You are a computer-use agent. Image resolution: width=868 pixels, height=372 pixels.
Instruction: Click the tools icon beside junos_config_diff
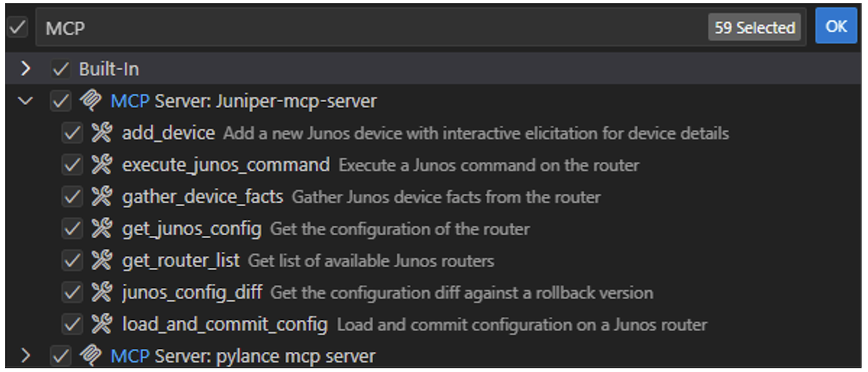tap(101, 292)
